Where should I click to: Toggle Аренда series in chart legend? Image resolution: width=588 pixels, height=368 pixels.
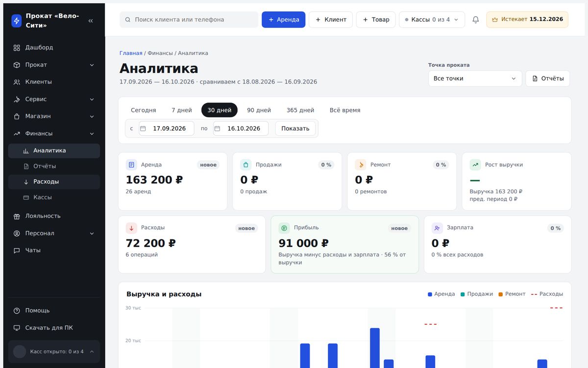click(441, 294)
